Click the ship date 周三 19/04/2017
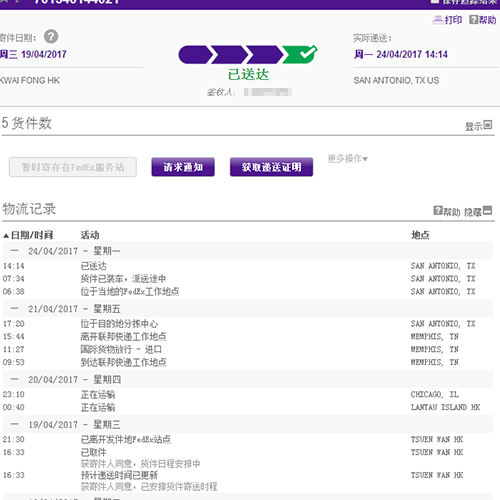This screenshot has height=500, width=500. [33, 54]
